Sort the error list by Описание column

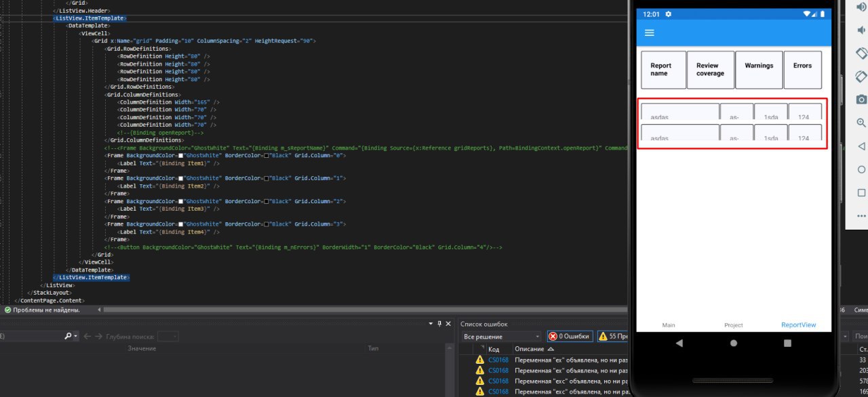(534, 348)
